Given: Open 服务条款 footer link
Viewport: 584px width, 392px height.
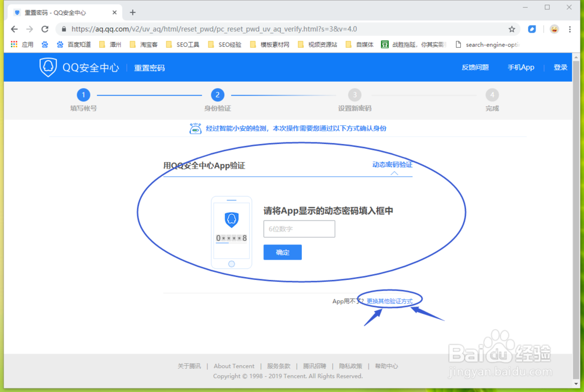Looking at the screenshot, I should pyautogui.click(x=279, y=366).
